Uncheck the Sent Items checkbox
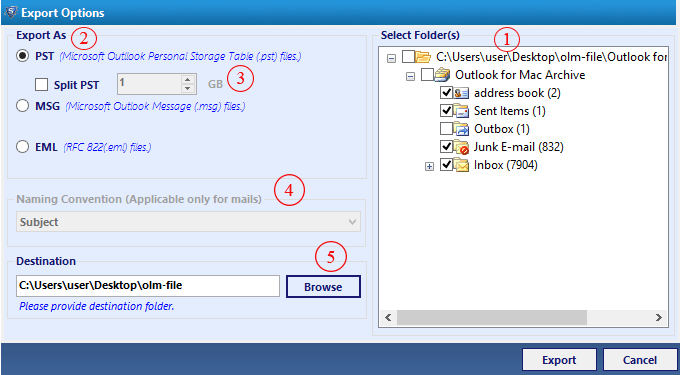 pyautogui.click(x=446, y=111)
